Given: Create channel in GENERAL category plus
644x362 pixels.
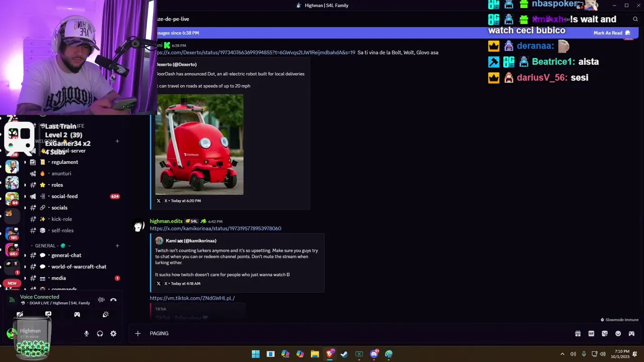Looking at the screenshot, I should coord(117,246).
